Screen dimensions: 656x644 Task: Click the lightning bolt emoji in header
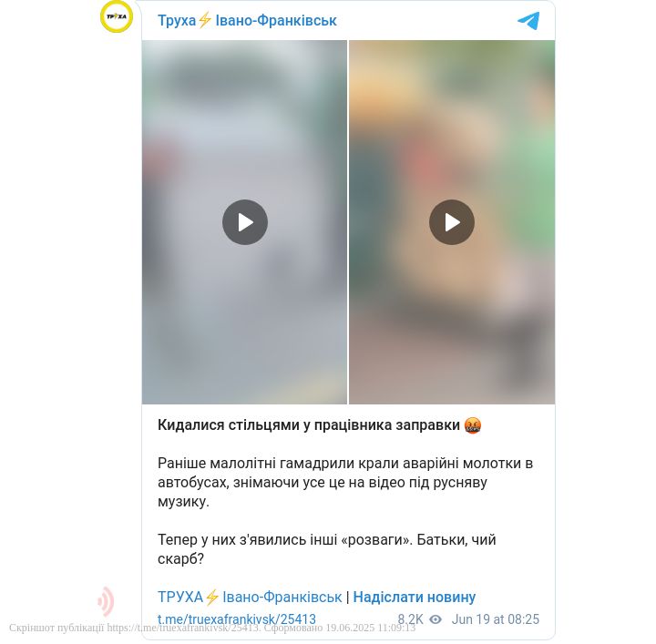[x=205, y=20]
